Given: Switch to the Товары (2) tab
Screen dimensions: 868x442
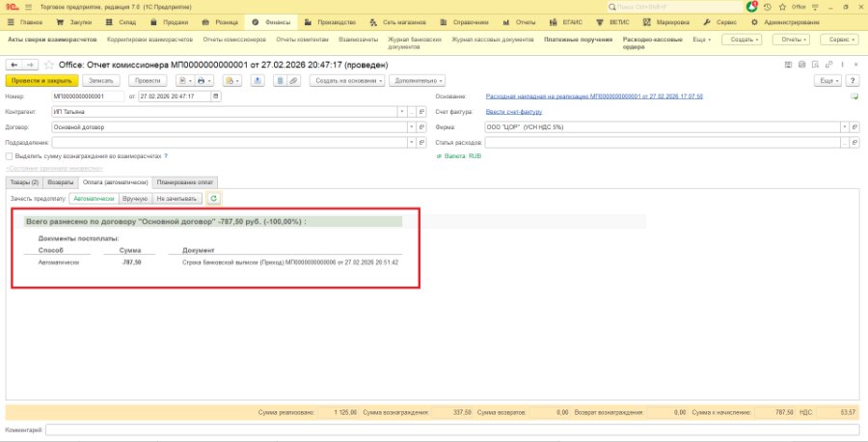Looking at the screenshot, I should 24,182.
